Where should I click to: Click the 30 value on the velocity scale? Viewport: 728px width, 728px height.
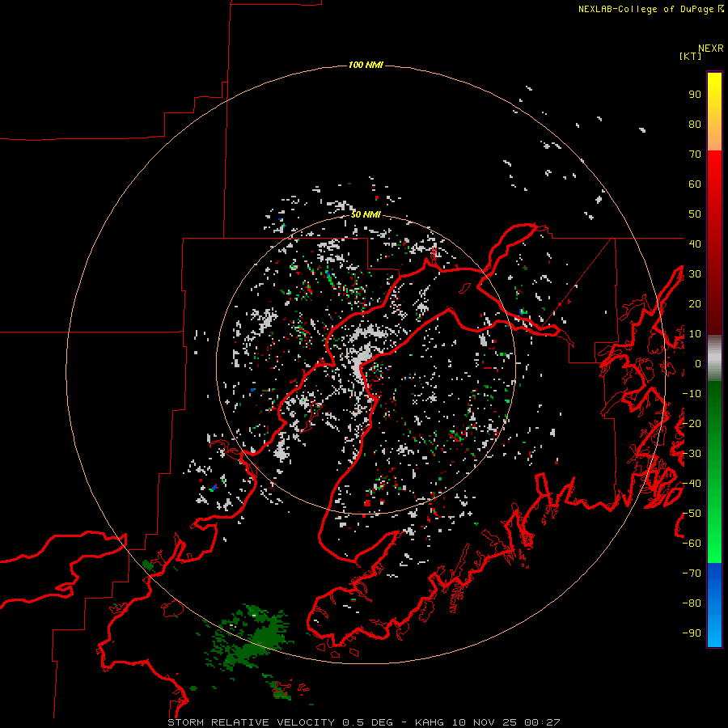tap(695, 274)
